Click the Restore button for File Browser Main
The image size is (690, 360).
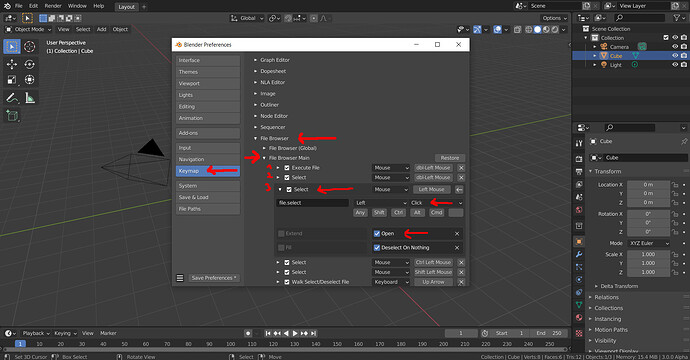pos(450,158)
